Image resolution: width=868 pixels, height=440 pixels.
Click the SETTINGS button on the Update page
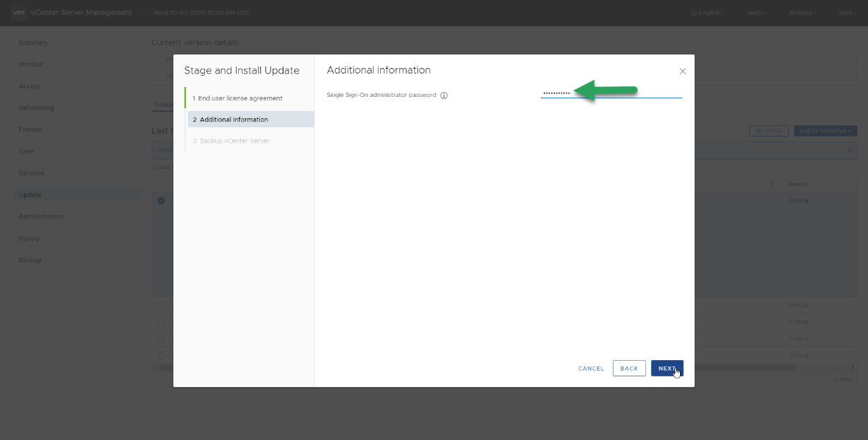768,131
